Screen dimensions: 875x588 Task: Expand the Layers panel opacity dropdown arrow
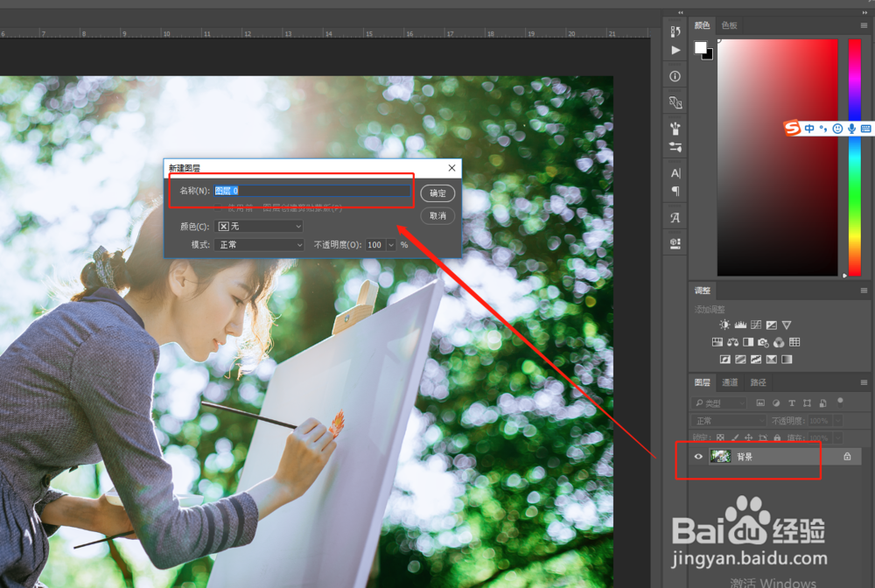pos(837,421)
